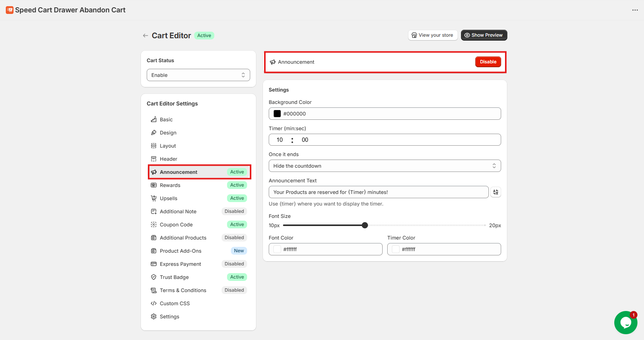Click the three-dot menu in top bar
644x340 pixels.
click(635, 10)
